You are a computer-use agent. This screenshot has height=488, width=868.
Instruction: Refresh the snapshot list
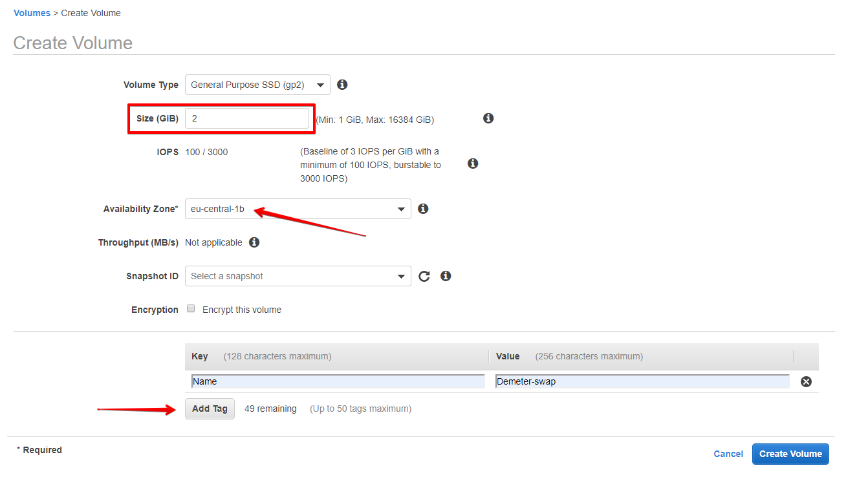click(424, 276)
